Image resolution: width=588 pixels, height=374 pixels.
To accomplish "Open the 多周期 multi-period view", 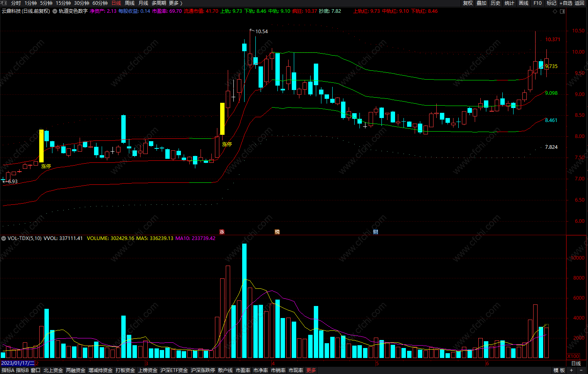I will (159, 3).
